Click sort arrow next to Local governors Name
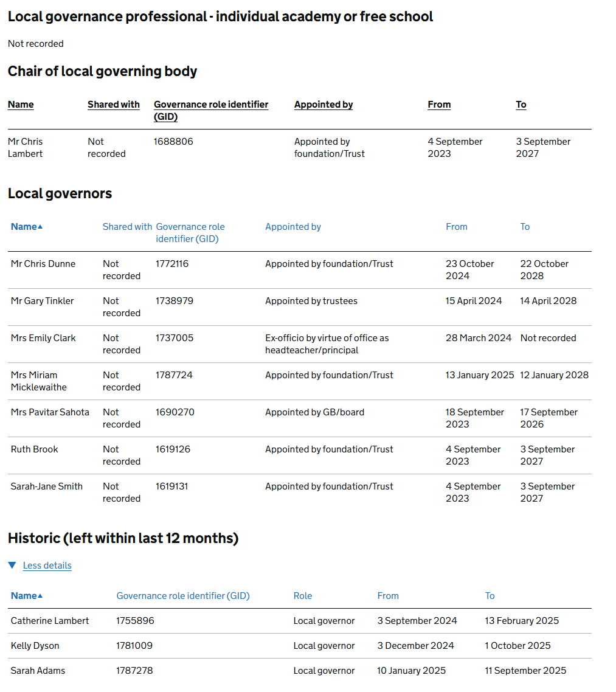Screen dimensions: 616x692 point(40,227)
